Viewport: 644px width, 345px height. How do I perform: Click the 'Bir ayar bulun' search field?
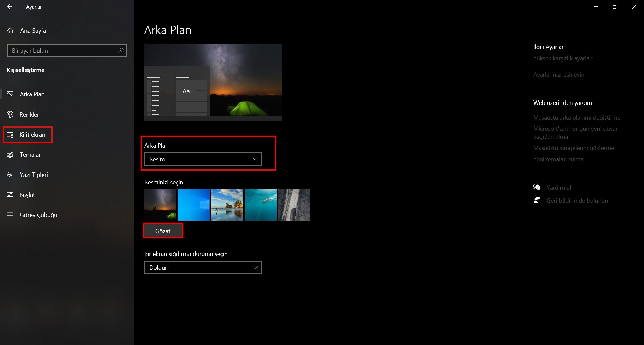[x=67, y=50]
